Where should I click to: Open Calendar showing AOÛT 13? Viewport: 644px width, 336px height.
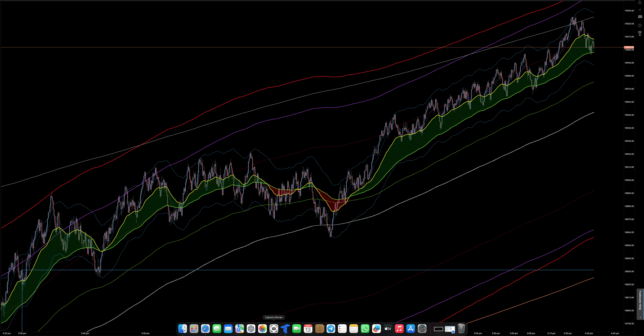point(308,328)
